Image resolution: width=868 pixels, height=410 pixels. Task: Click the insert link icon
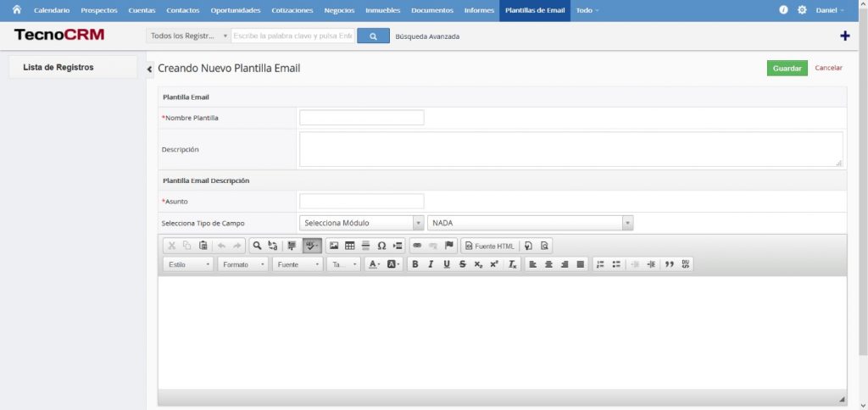[x=417, y=246]
